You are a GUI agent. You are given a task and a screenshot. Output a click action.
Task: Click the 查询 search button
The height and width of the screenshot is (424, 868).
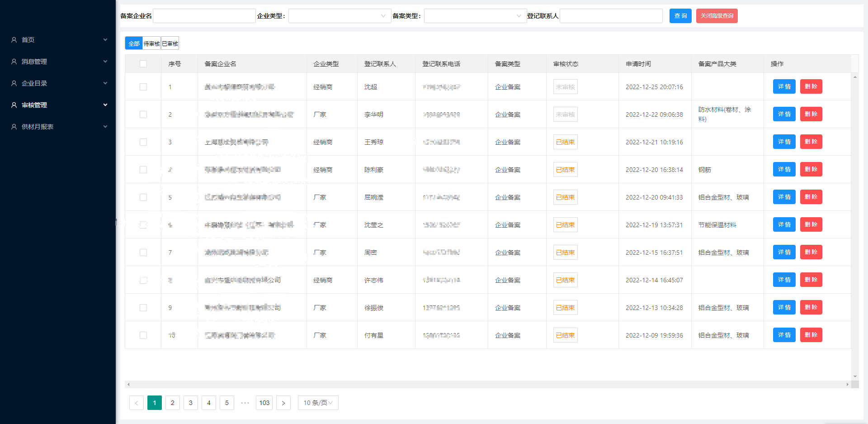[x=680, y=16]
